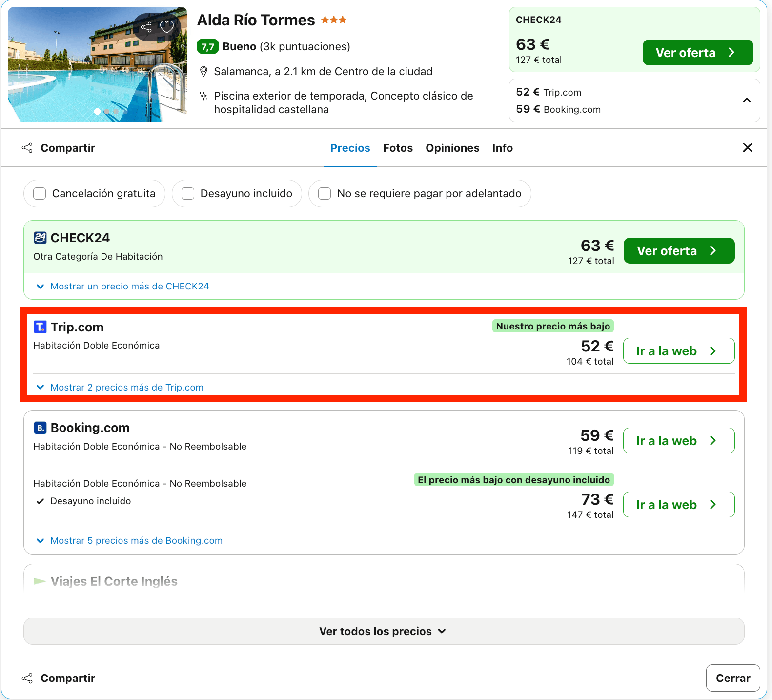Image resolution: width=772 pixels, height=700 pixels.
Task: Click Ir a la web for Booking 59 €
Action: tap(679, 441)
